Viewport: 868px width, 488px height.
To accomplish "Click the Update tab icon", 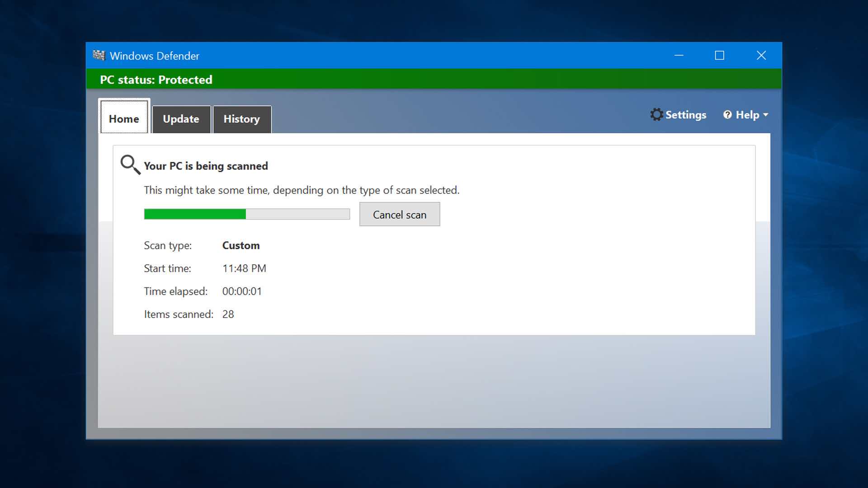I will (181, 118).
